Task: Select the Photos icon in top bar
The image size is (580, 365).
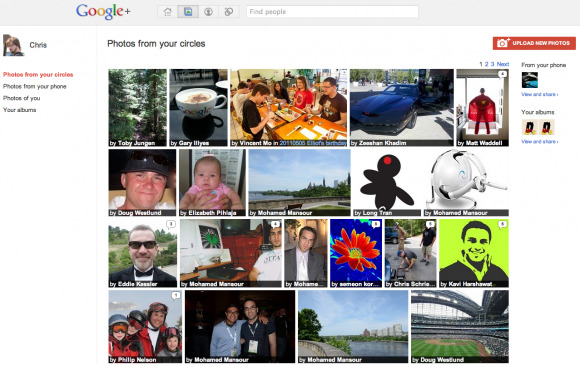Action: (188, 12)
